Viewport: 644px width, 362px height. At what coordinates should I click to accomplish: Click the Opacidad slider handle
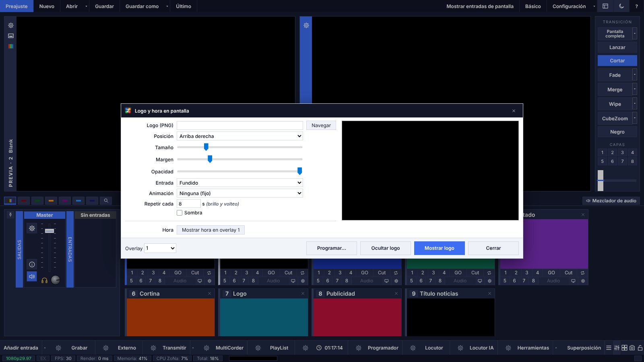[x=299, y=171]
